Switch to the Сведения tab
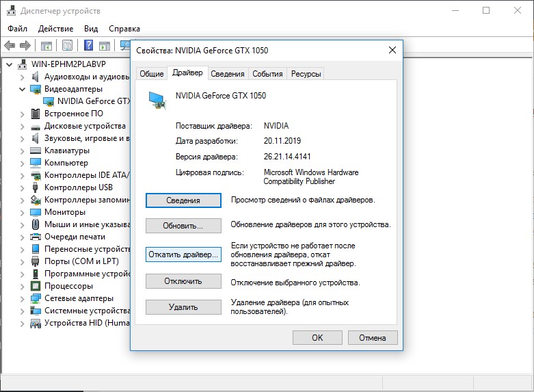 228,74
